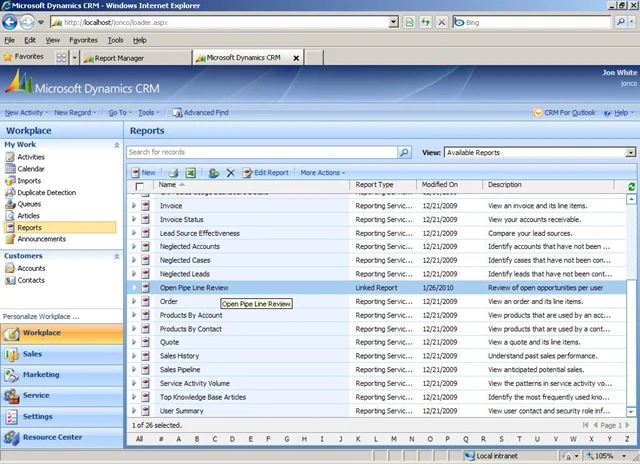Click the browser forward button

pos(27,22)
